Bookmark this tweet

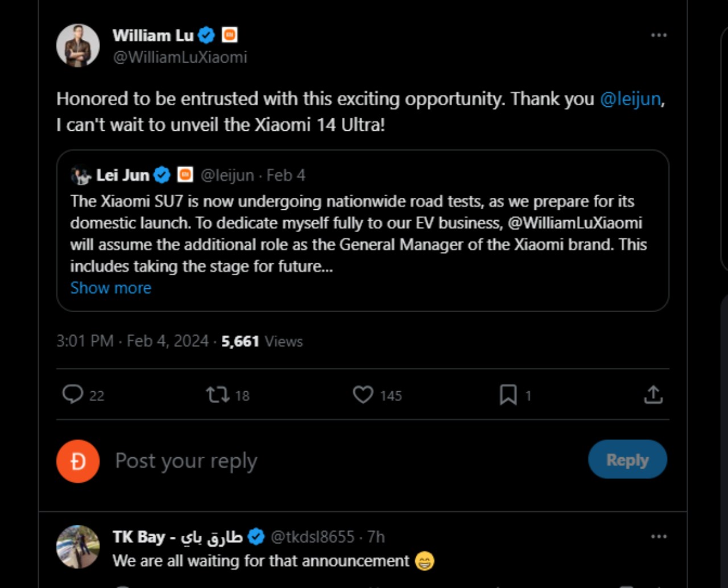point(508,395)
